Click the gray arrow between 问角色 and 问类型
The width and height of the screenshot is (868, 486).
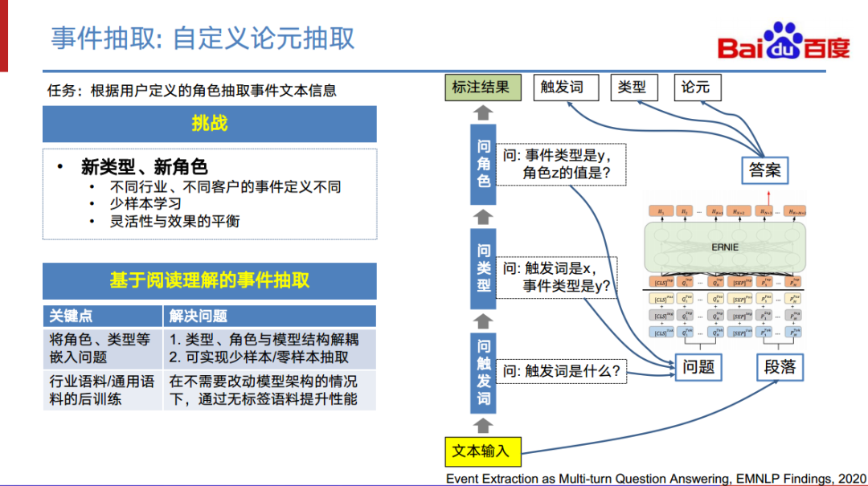pyautogui.click(x=483, y=216)
